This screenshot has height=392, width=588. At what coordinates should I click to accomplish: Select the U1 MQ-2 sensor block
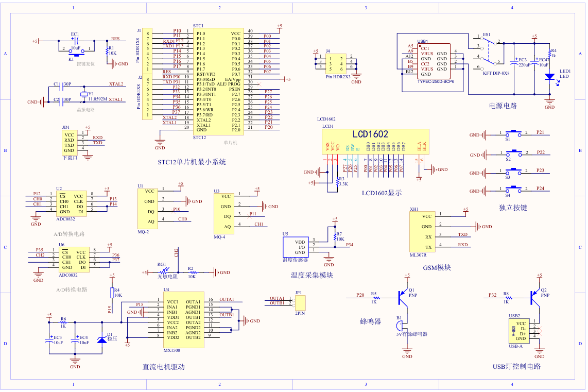point(146,208)
